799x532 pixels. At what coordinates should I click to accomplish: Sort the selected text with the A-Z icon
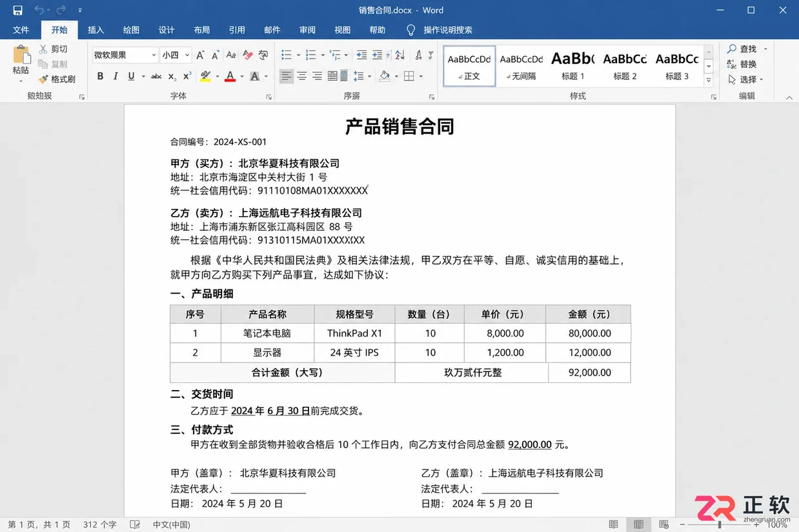click(x=399, y=55)
